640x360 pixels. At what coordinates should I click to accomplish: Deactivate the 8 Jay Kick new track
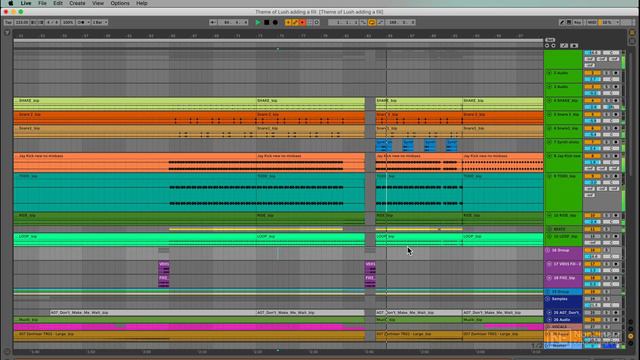[x=592, y=156]
